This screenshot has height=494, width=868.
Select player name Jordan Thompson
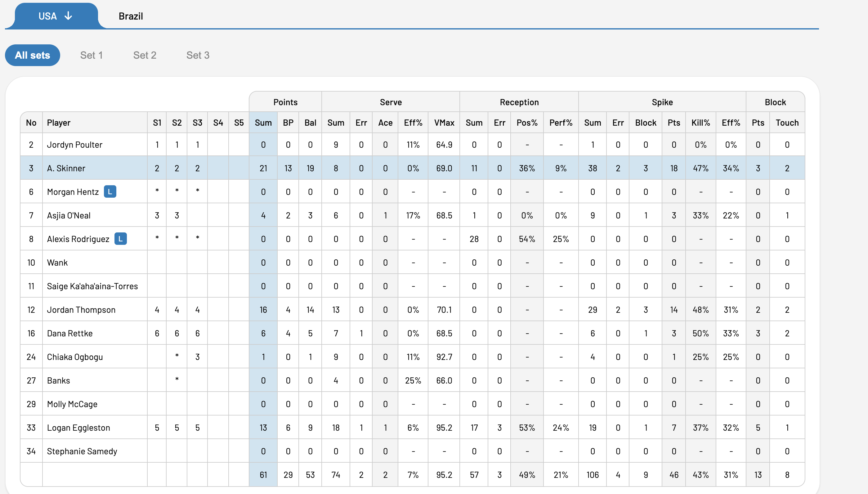[81, 310]
